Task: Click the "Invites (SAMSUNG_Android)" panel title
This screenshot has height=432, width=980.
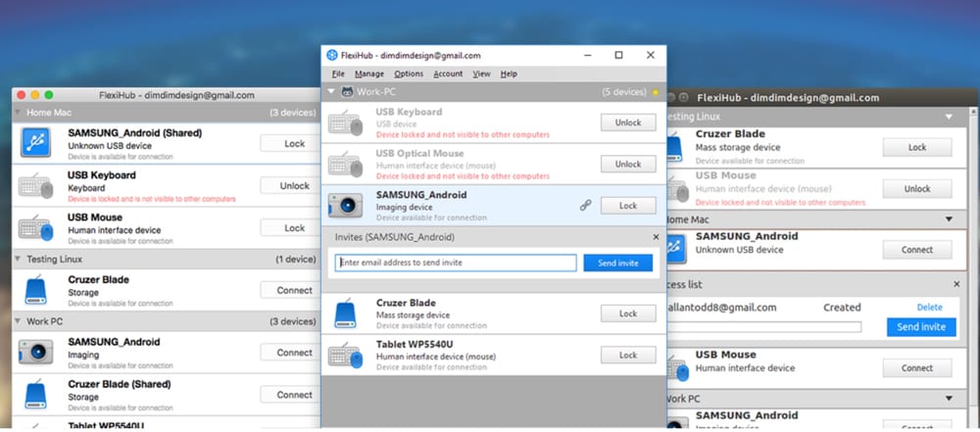Action: (394, 238)
